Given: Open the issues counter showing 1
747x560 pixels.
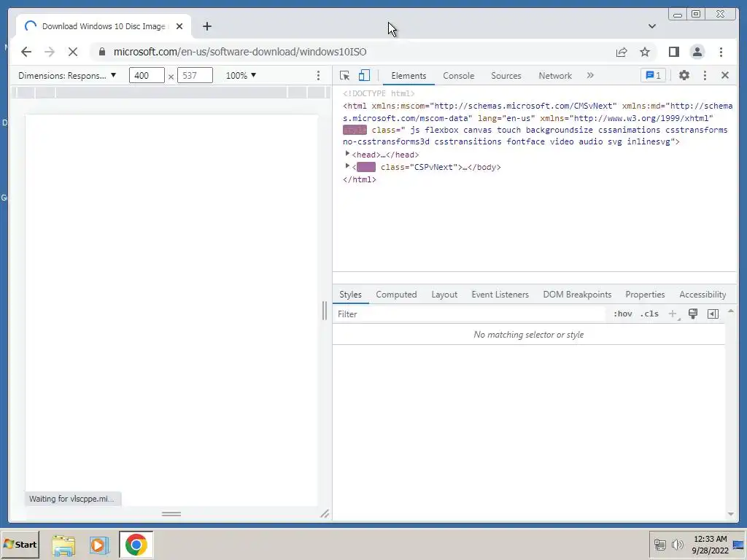Looking at the screenshot, I should 653,75.
